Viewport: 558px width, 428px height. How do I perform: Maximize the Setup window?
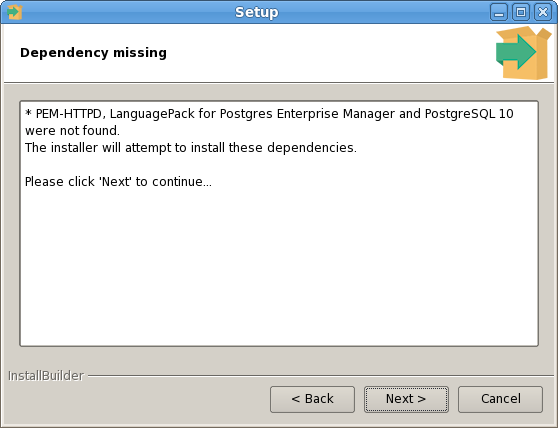(521, 12)
